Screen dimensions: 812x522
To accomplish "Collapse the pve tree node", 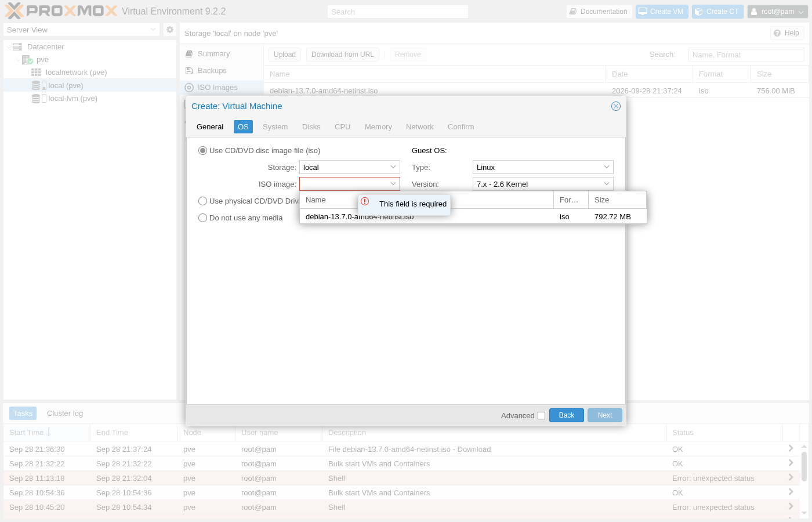I will 18,60.
